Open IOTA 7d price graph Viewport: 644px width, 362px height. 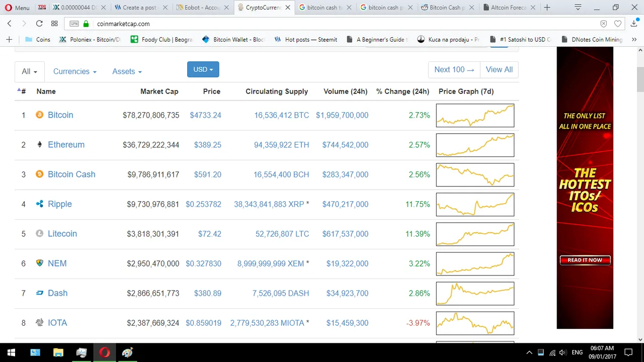coord(475,323)
